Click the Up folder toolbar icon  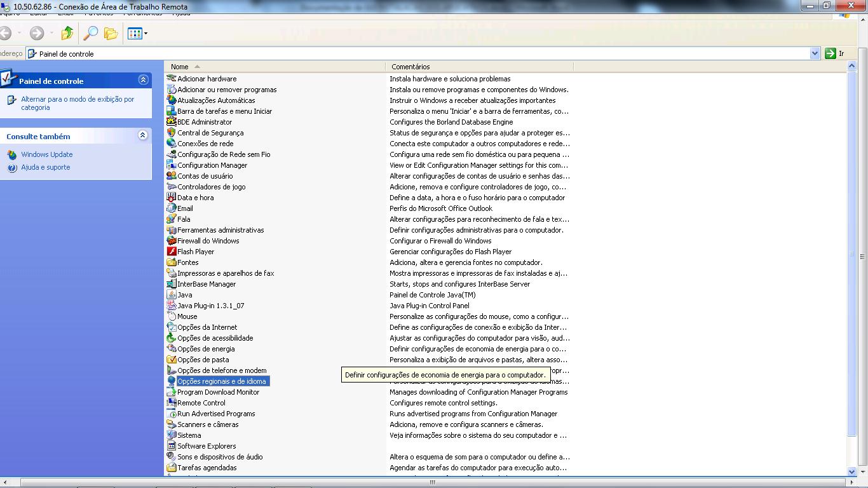pyautogui.click(x=67, y=34)
